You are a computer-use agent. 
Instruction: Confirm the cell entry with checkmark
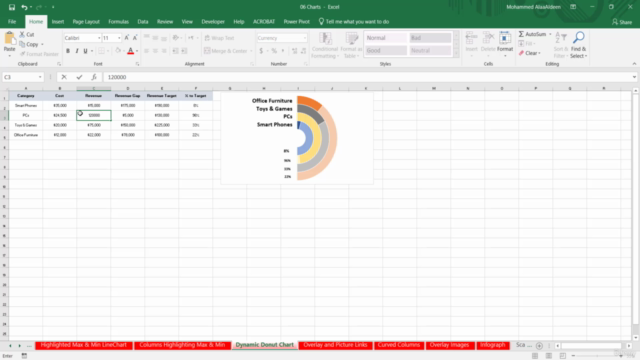79,77
